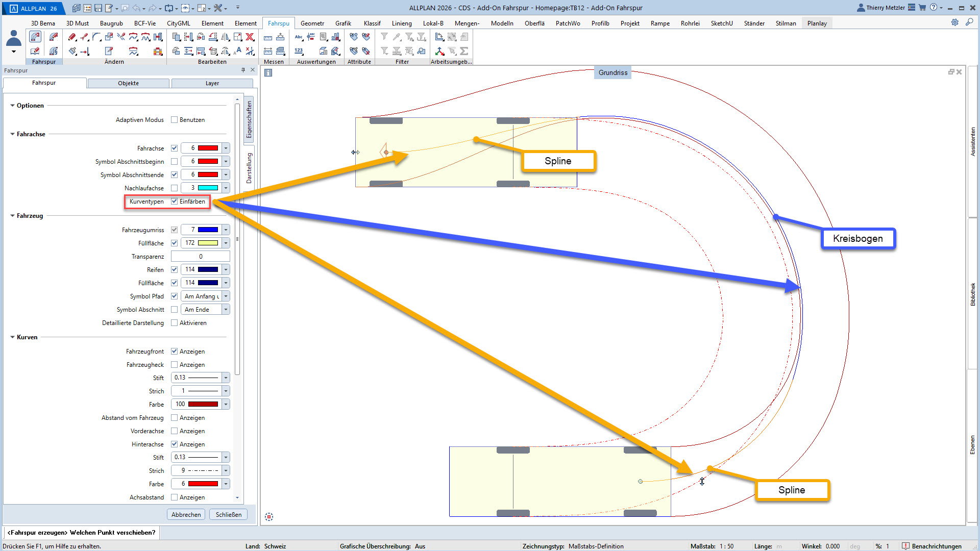Click the Schließen button
This screenshot has height=551, width=980.
click(x=228, y=515)
